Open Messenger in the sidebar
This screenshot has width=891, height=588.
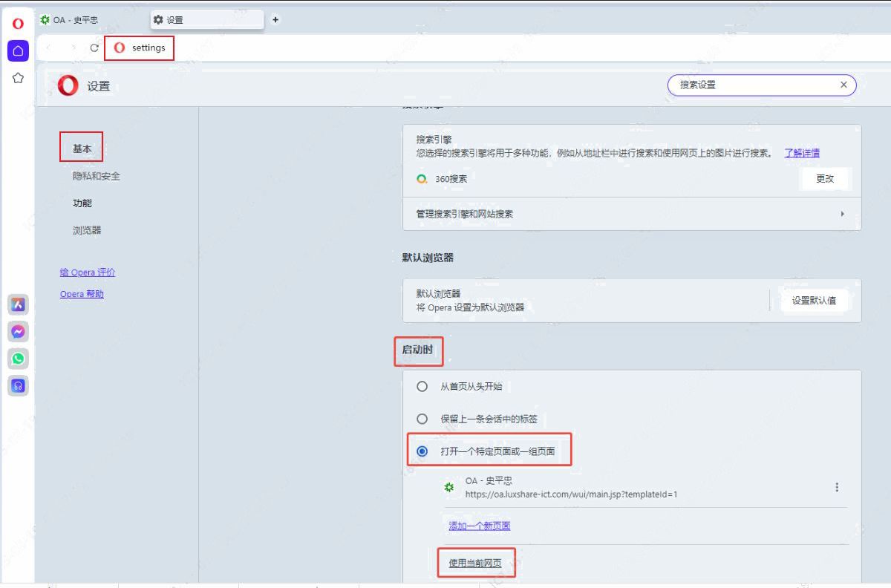19,331
